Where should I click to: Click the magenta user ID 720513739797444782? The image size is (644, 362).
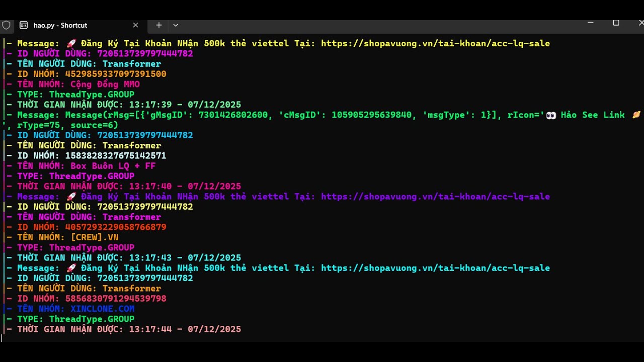tap(145, 54)
